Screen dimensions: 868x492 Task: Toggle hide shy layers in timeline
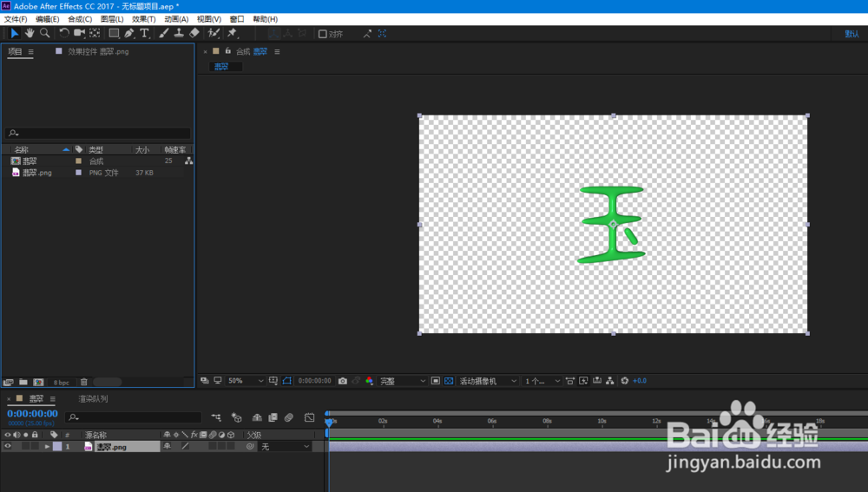[x=257, y=417]
